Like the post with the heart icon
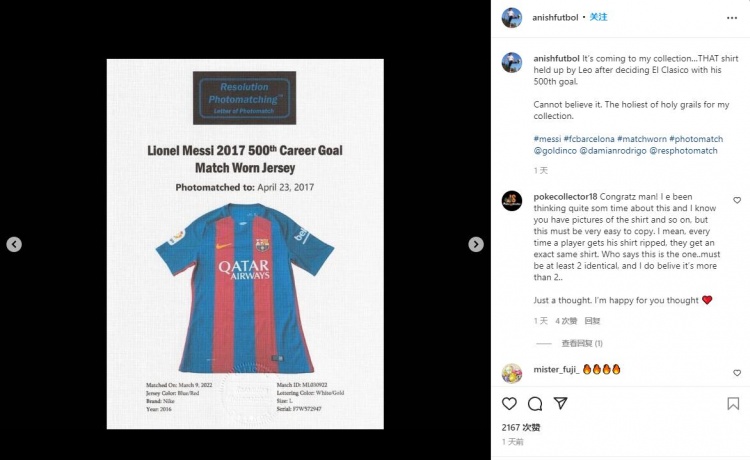Viewport: 750px width, 460px height. click(x=509, y=404)
